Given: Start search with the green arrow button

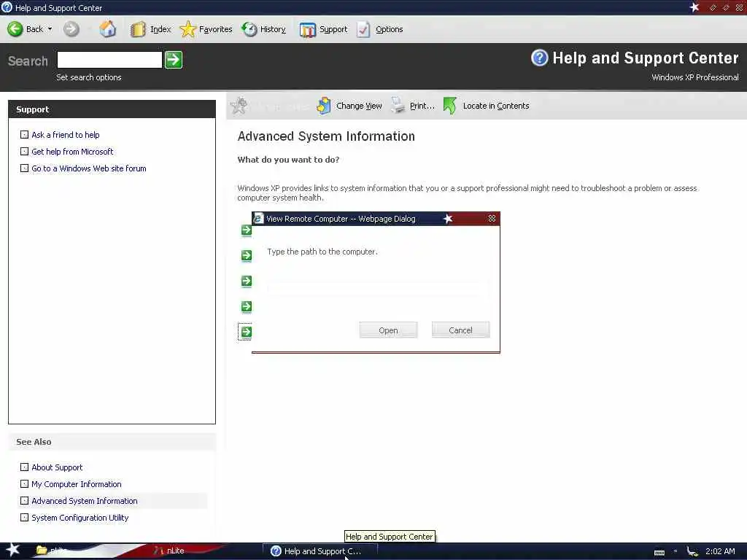Looking at the screenshot, I should point(174,60).
